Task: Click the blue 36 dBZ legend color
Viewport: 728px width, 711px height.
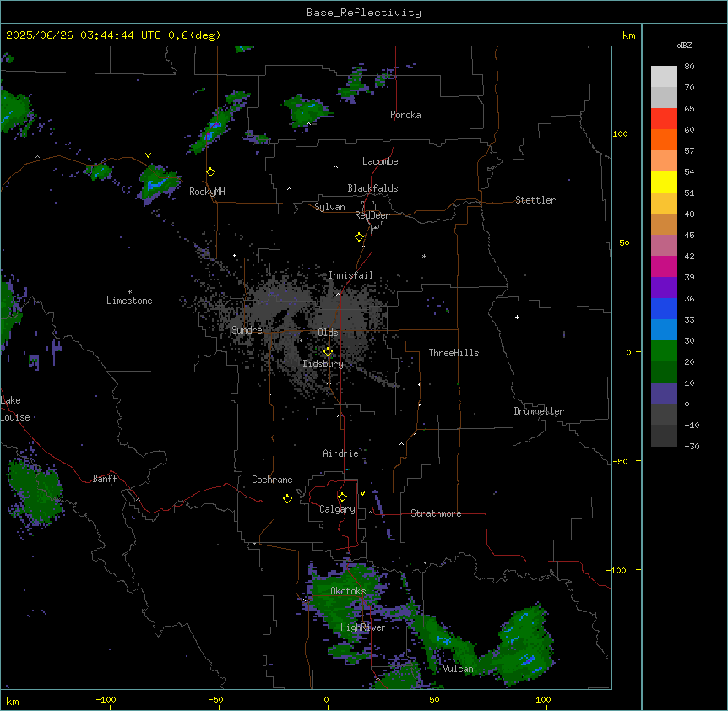Action: coord(664,308)
